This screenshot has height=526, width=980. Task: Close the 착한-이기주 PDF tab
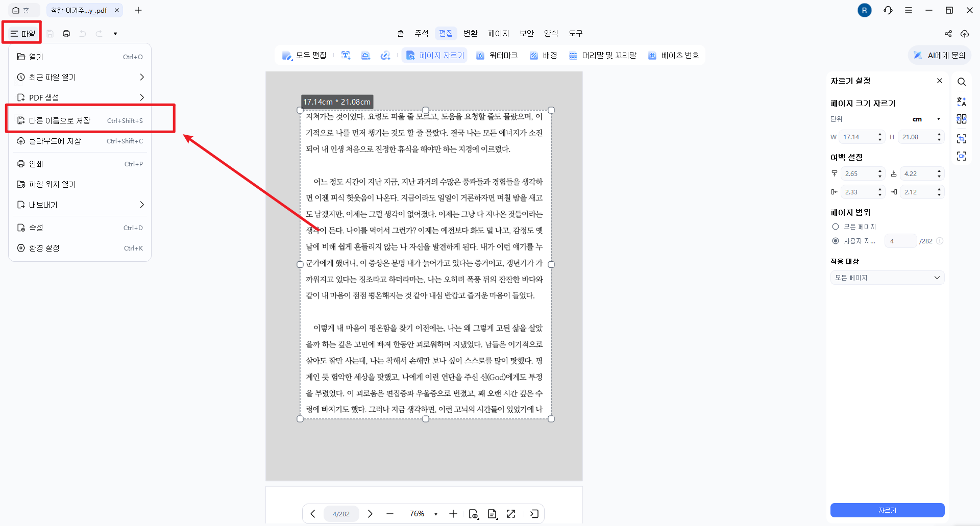tap(117, 10)
